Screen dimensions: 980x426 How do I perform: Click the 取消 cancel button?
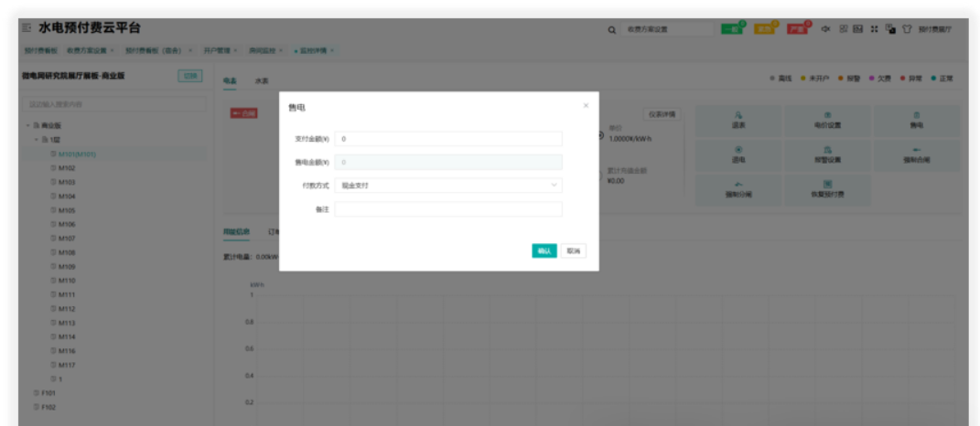pyautogui.click(x=574, y=250)
